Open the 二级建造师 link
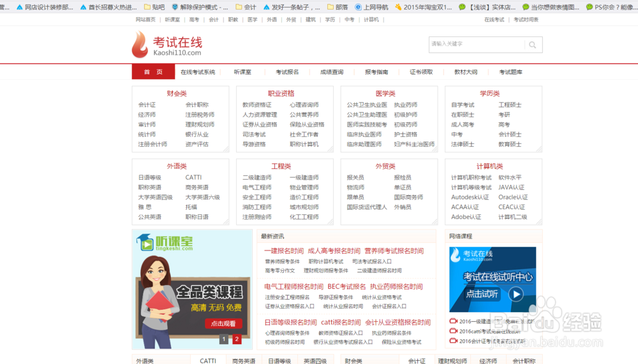Image resolution: width=638 pixels, height=364 pixels. point(256,177)
